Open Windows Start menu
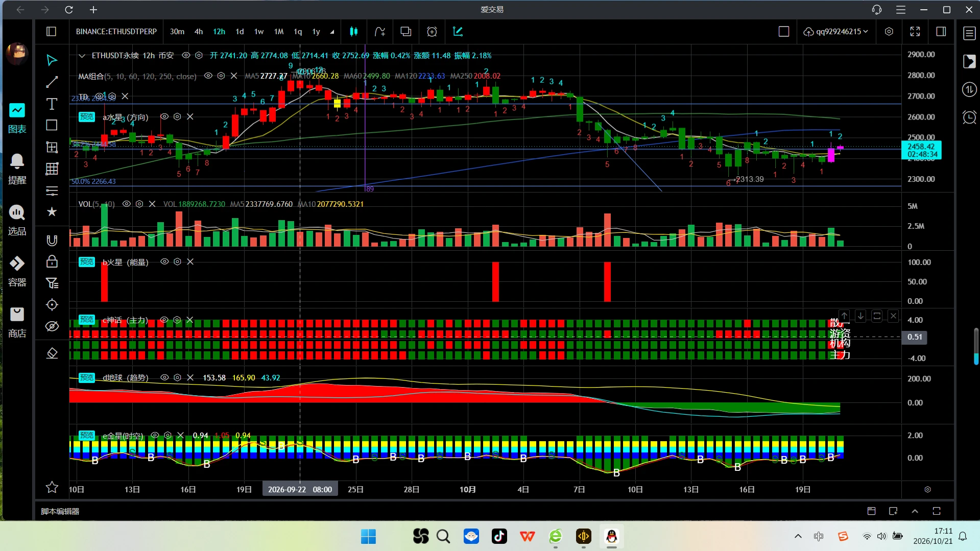Screen dimensions: 980x551 point(368,536)
